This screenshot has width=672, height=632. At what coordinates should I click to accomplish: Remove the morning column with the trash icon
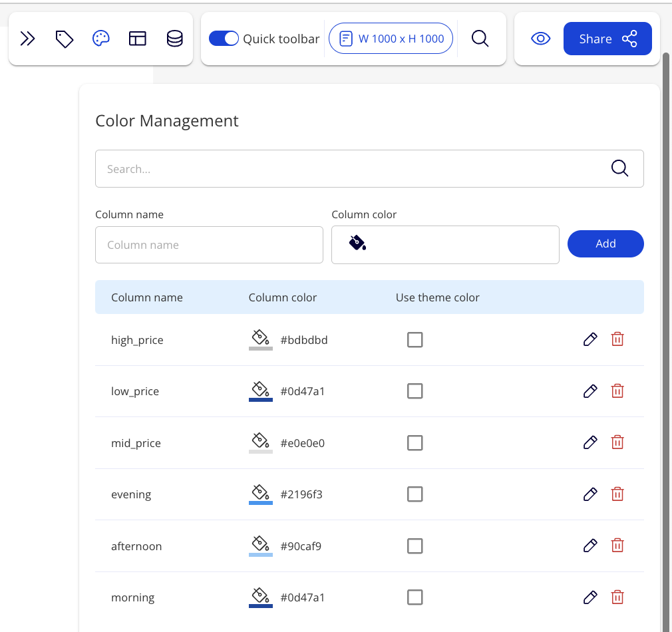617,597
